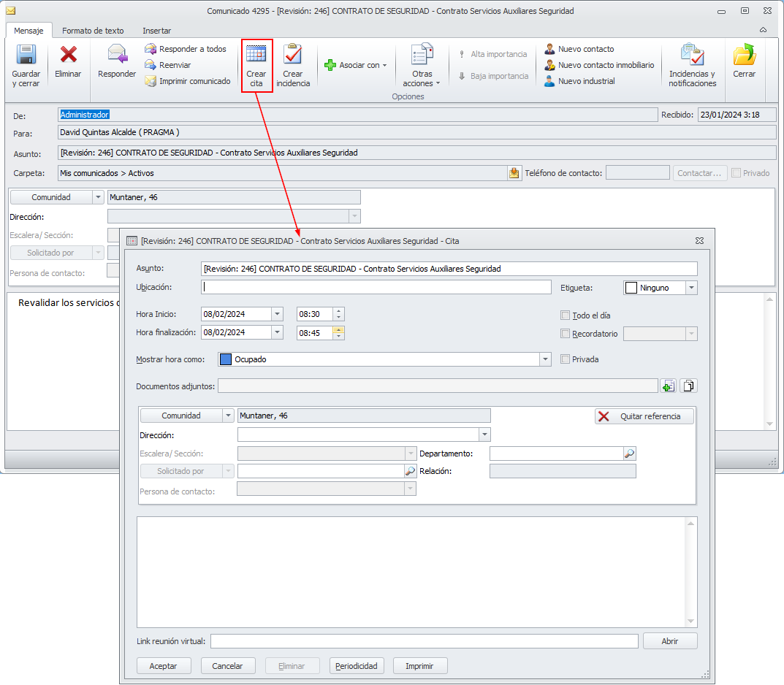Click the Periodicidad button
This screenshot has width=784, height=685.
(356, 666)
